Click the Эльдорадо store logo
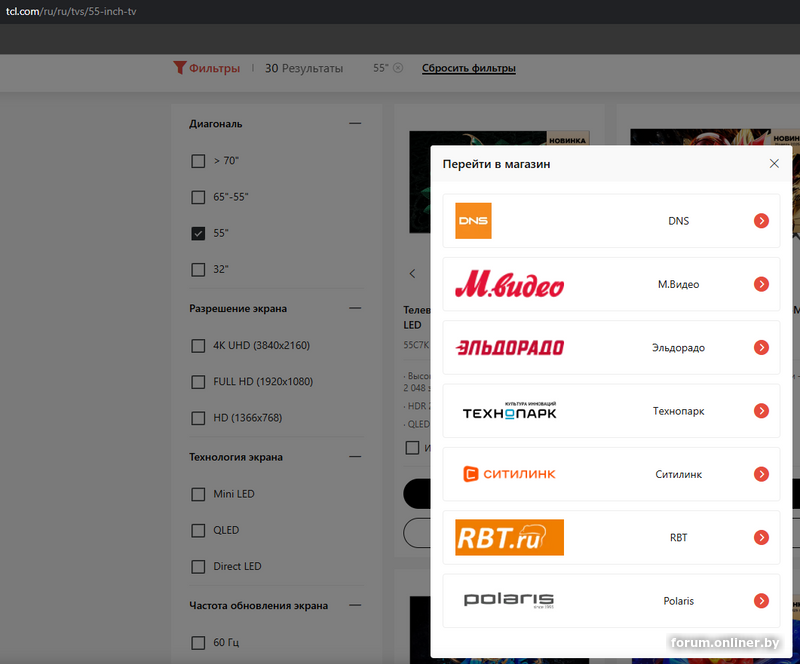Viewport: 800px width, 664px height. coord(509,348)
